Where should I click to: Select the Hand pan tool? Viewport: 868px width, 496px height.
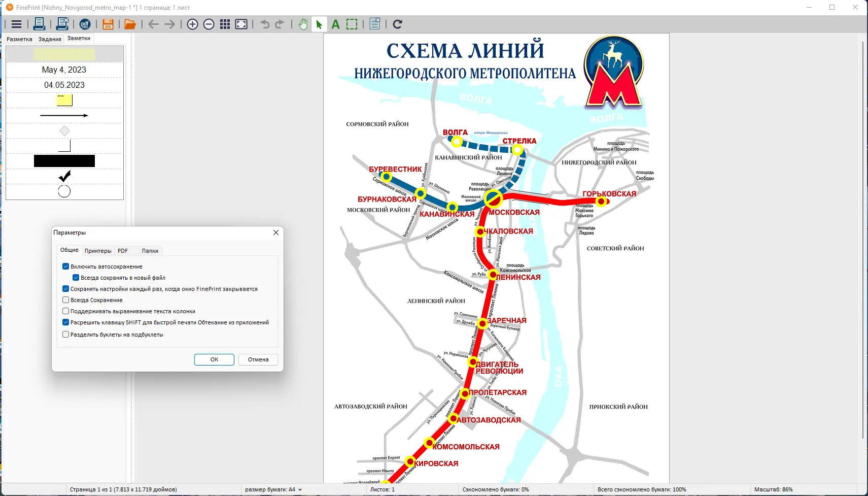tap(303, 24)
